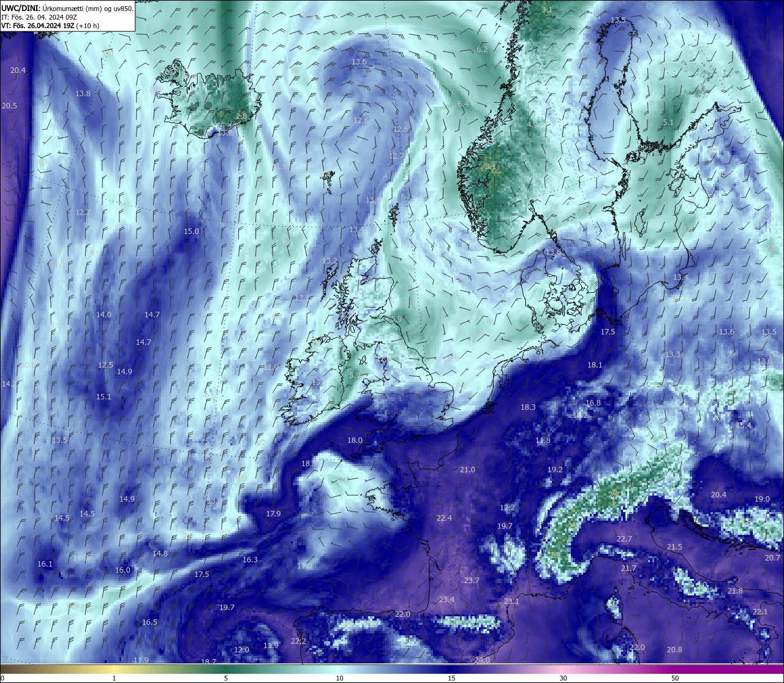Click the map value "16.3"

click(x=250, y=560)
